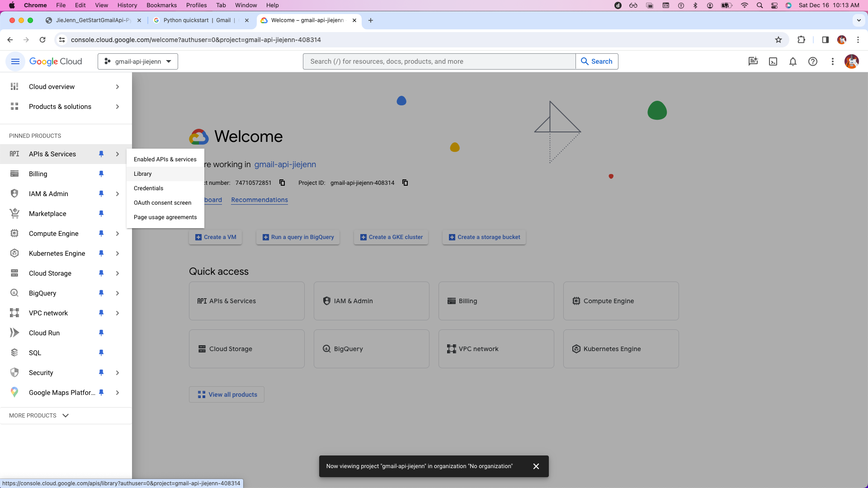Unpin BigQuery pin icon

pos(101,293)
